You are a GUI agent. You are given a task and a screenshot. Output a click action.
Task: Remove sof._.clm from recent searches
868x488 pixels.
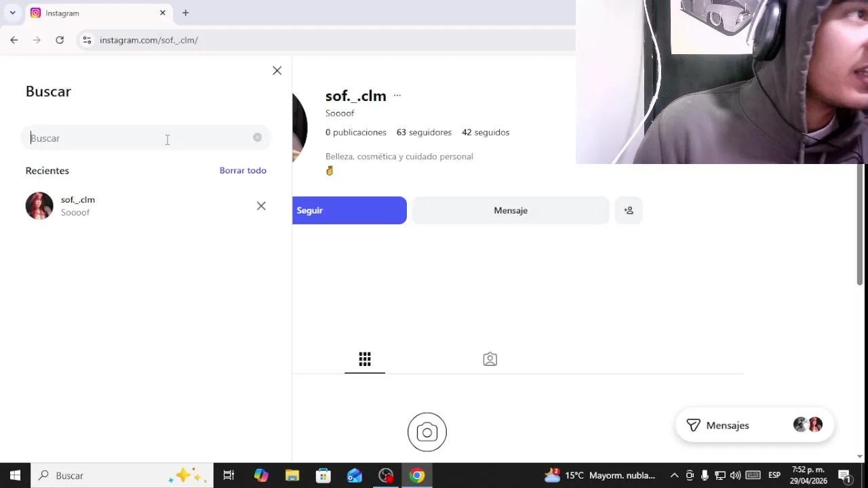tap(261, 206)
